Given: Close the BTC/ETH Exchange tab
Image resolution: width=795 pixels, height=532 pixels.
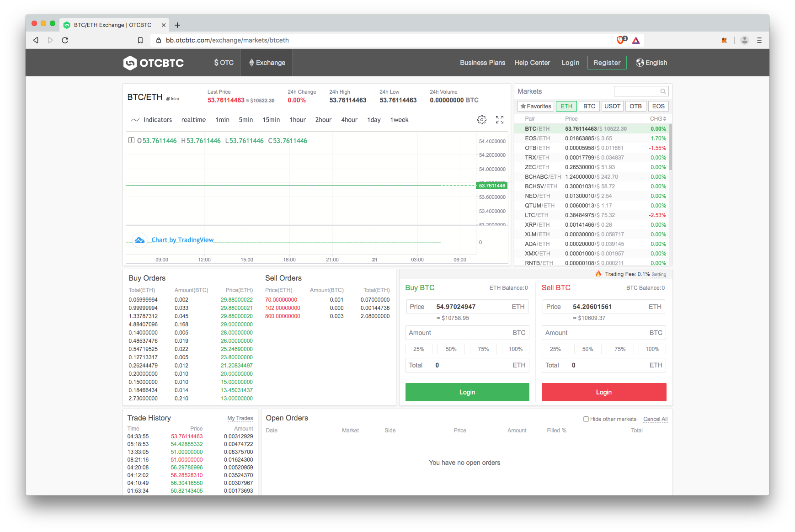Looking at the screenshot, I should pyautogui.click(x=164, y=25).
